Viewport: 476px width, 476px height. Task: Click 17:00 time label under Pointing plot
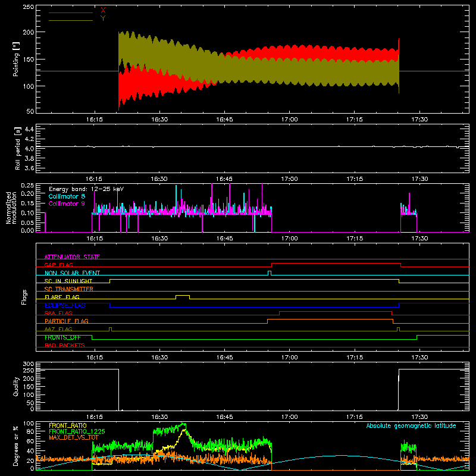point(289,120)
